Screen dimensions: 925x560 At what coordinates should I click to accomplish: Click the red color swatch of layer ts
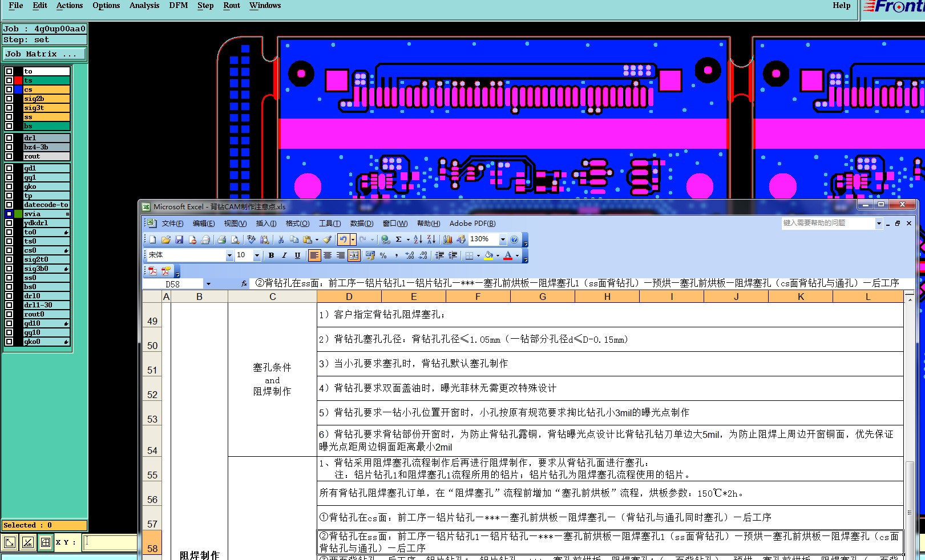[18, 80]
